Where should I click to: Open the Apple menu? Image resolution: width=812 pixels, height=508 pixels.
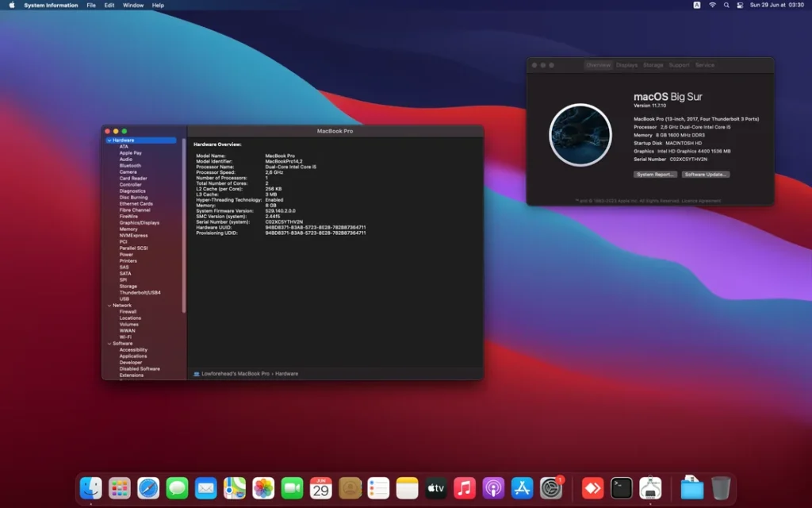(x=11, y=6)
